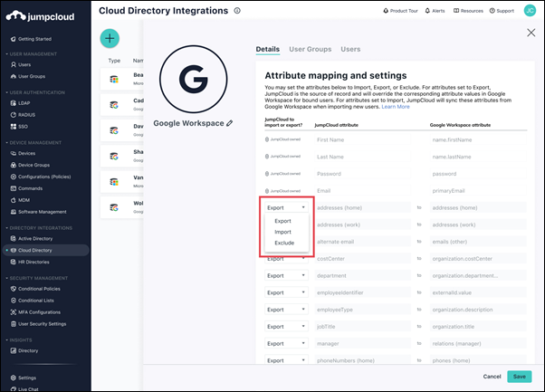Click the green plus add integration button
Screen dimensions: 545x392
(110, 38)
